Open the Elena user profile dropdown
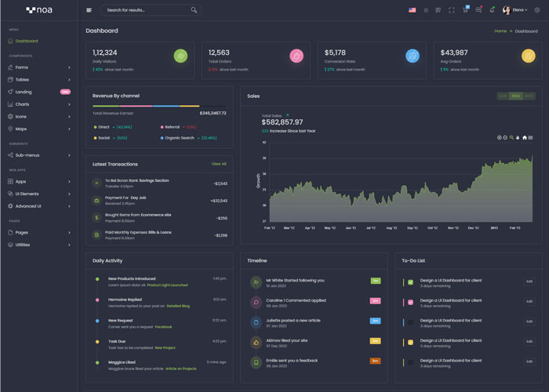This screenshot has width=549, height=392. pos(517,10)
